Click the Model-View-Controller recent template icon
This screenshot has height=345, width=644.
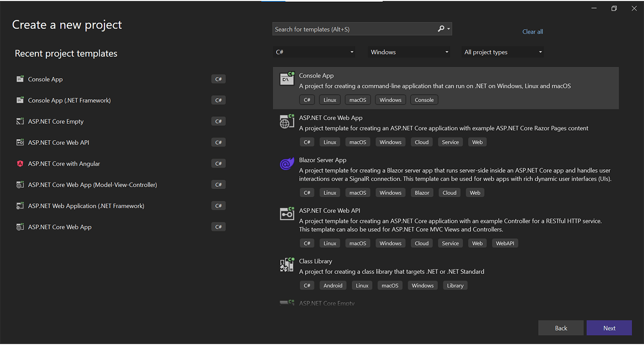click(20, 185)
